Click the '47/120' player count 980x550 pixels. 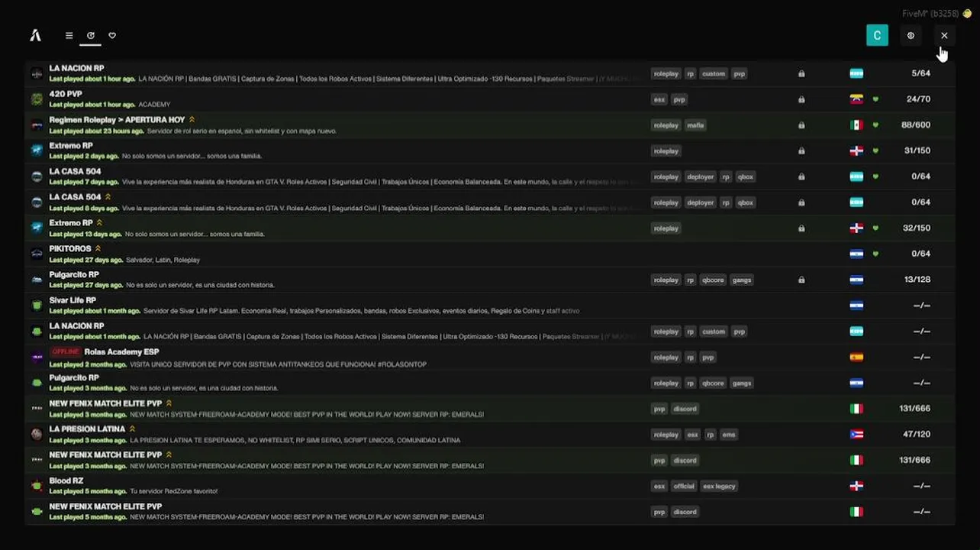tap(917, 434)
